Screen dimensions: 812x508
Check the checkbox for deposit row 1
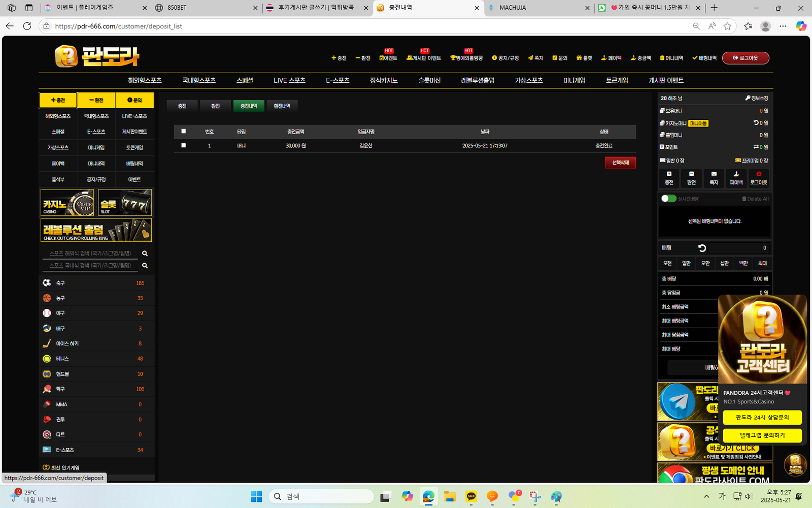tap(184, 145)
